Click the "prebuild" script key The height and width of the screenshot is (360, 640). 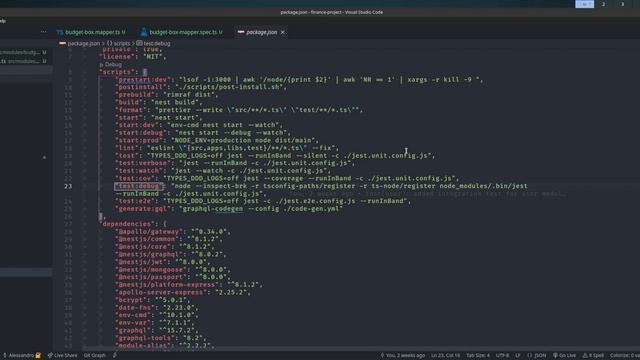(135, 95)
